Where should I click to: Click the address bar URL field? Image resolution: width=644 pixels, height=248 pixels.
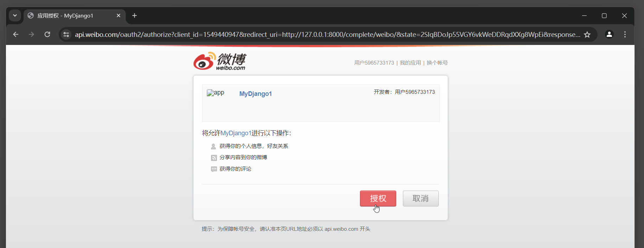pos(327,34)
